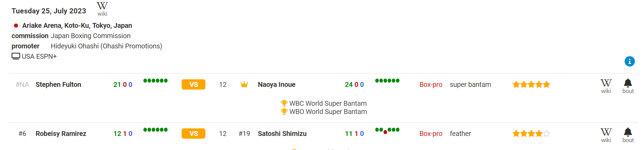The image size is (644, 150).
Task: Click the four-star rating for Ramirez bout
Action: pyautogui.click(x=531, y=134)
